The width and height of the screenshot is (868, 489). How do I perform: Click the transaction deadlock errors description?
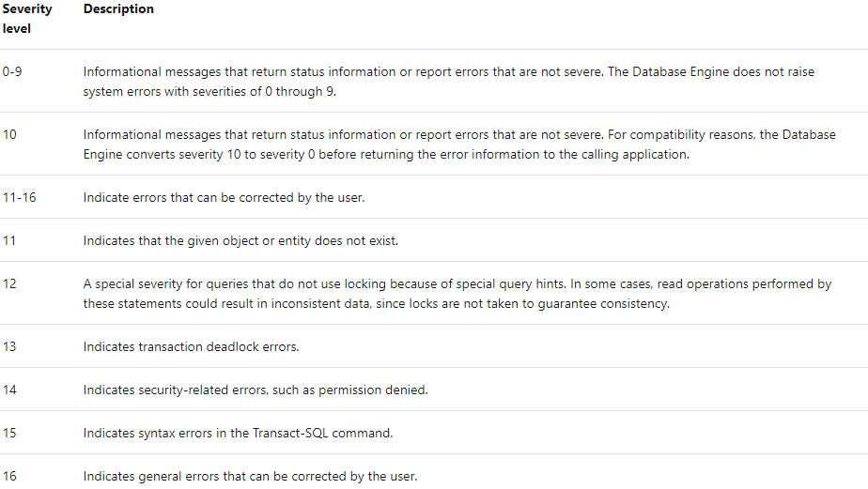(191, 346)
